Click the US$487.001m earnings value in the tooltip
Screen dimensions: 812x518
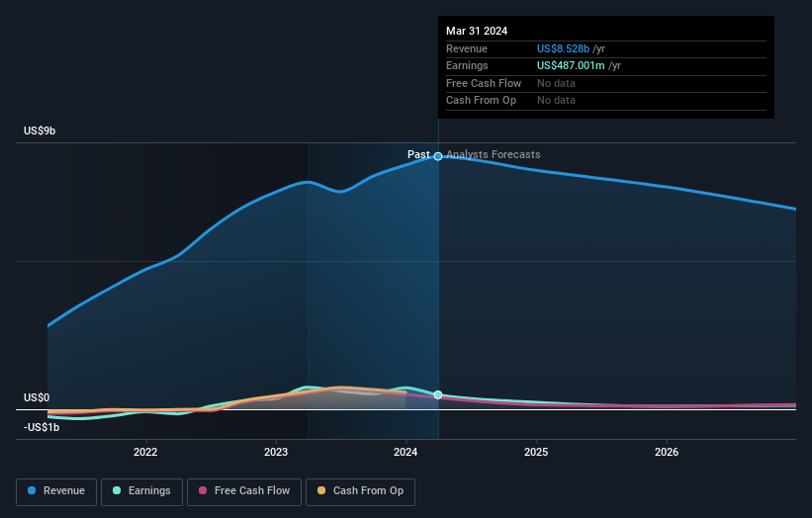click(x=571, y=65)
